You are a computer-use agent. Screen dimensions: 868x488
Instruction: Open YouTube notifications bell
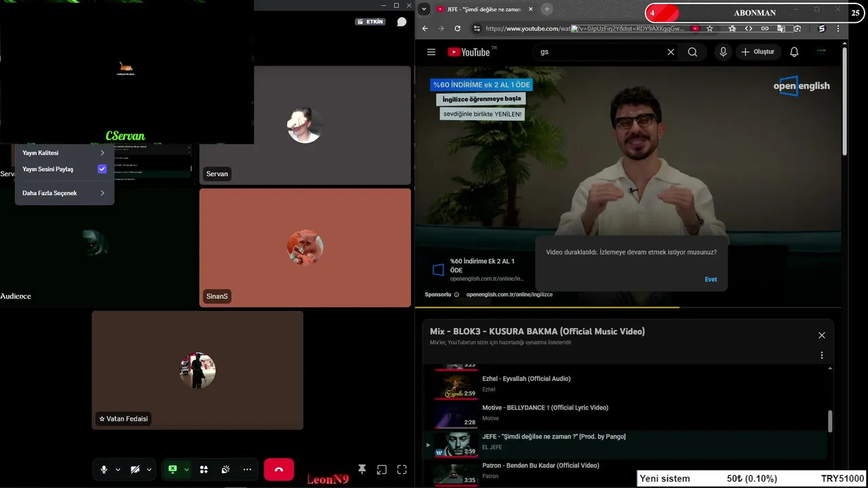click(794, 52)
